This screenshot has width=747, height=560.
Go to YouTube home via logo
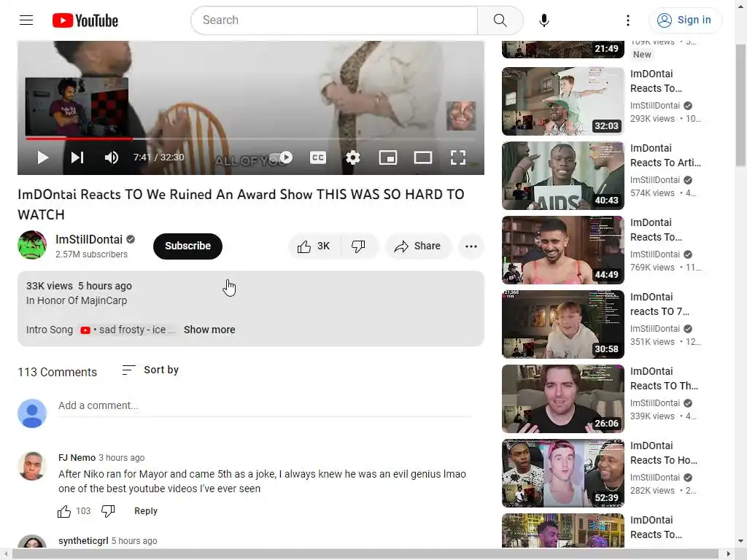tap(85, 20)
